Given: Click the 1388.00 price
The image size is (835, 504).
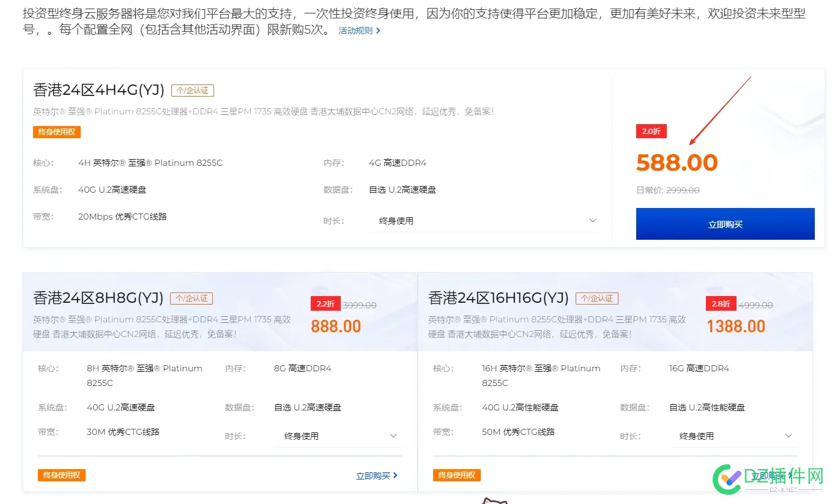Looking at the screenshot, I should [x=736, y=326].
